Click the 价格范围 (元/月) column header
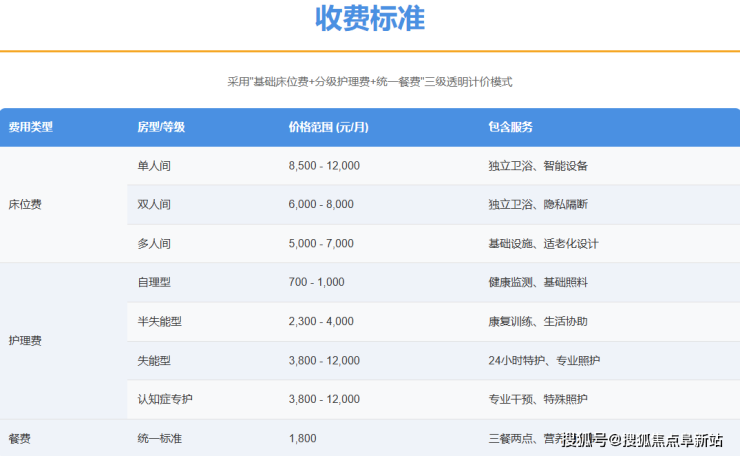 pyautogui.click(x=327, y=127)
